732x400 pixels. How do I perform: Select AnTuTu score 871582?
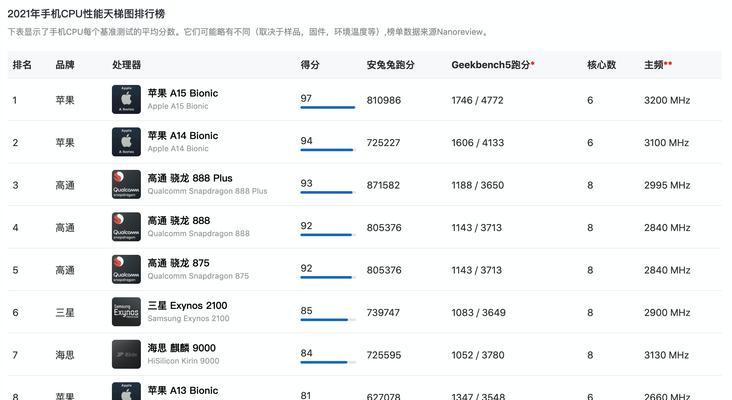pyautogui.click(x=383, y=185)
